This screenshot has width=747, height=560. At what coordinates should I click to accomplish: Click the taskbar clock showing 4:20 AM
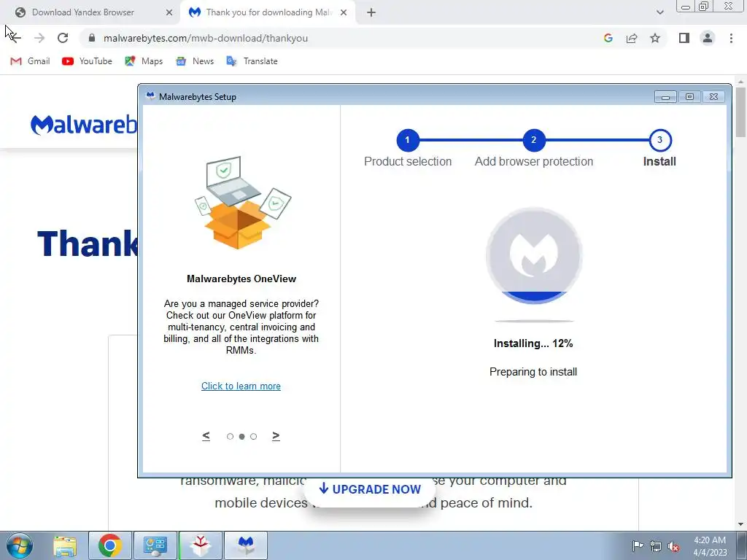pyautogui.click(x=710, y=546)
